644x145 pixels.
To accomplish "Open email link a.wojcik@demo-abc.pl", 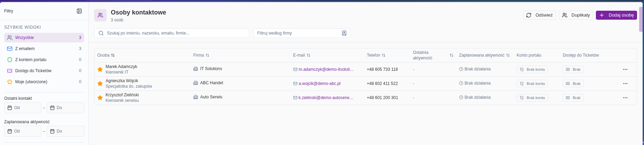I will (x=320, y=84).
